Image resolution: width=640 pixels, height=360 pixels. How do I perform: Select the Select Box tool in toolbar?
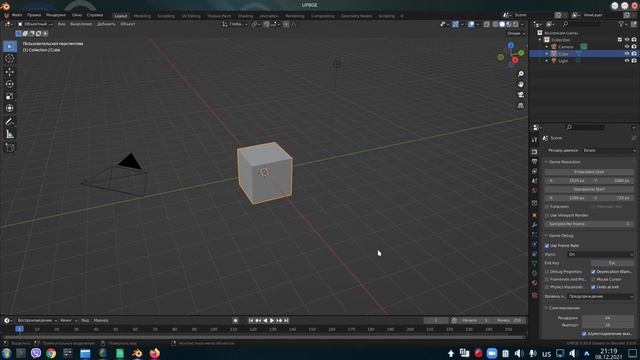[x=10, y=46]
